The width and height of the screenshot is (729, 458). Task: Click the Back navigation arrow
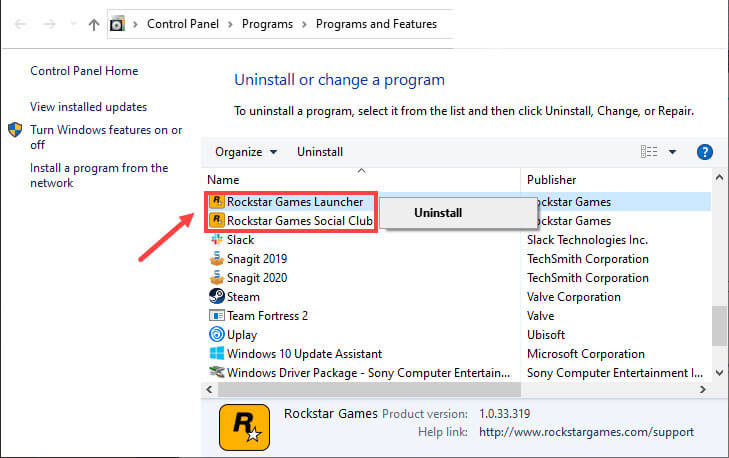pyautogui.click(x=20, y=24)
